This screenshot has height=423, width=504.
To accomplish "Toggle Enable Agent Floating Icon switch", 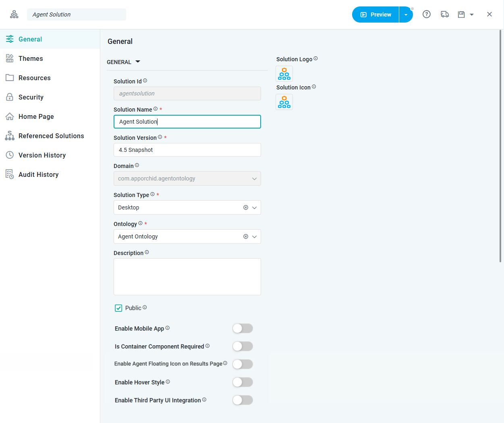I will pyautogui.click(x=243, y=364).
